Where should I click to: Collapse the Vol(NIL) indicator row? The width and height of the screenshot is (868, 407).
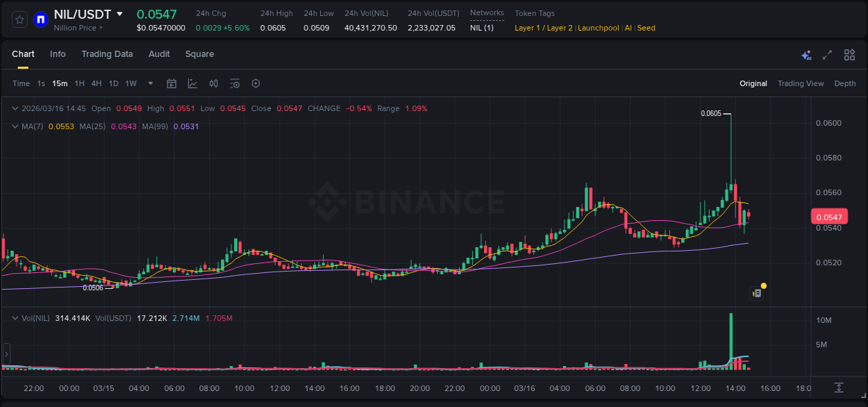coord(14,317)
